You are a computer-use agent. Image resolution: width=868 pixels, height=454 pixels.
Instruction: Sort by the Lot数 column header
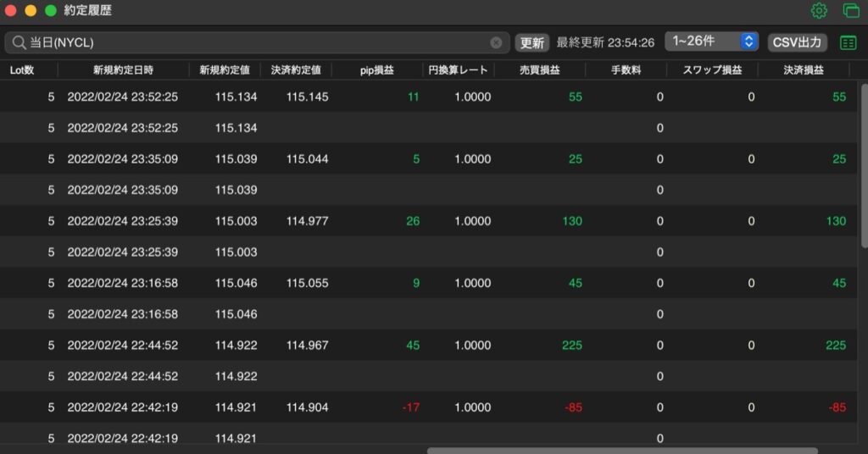click(x=22, y=70)
